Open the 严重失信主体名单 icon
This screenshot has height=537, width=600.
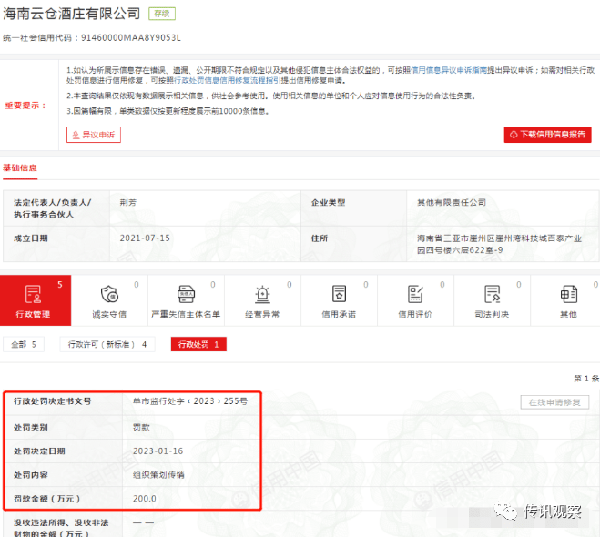tap(187, 296)
